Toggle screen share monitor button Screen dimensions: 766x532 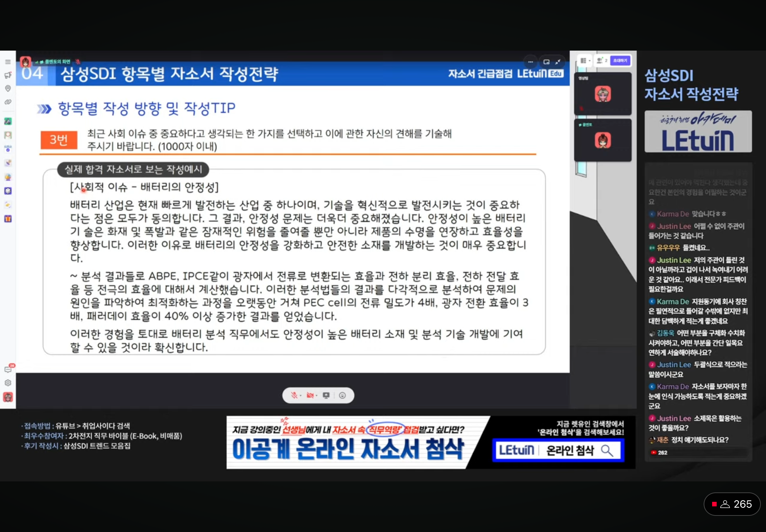[326, 395]
